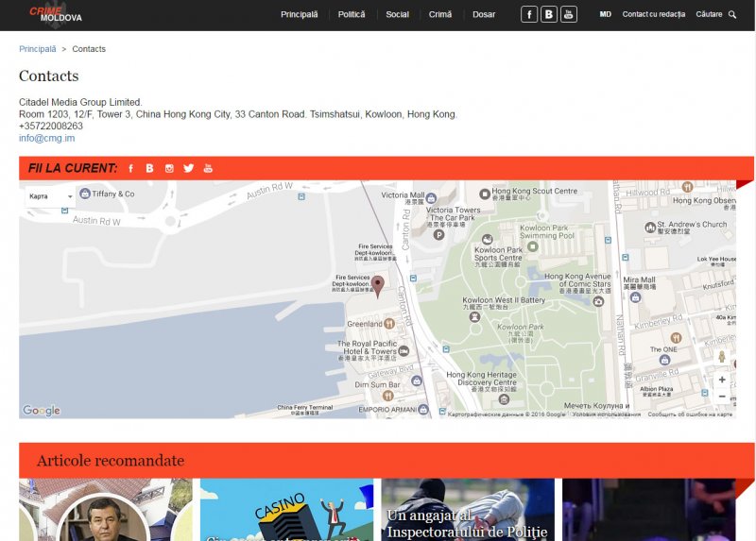Click Kowloon West II Battery marker
Screen dimensions: 756x541
475,316
